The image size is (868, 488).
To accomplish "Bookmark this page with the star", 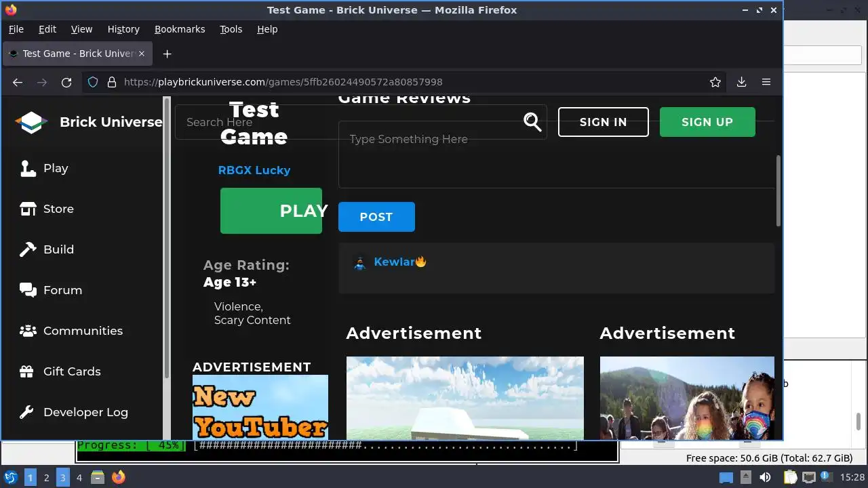I will [x=715, y=82].
